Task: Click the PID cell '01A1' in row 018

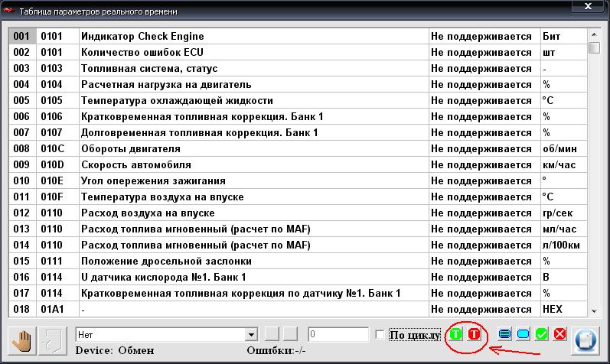Action: [57, 309]
